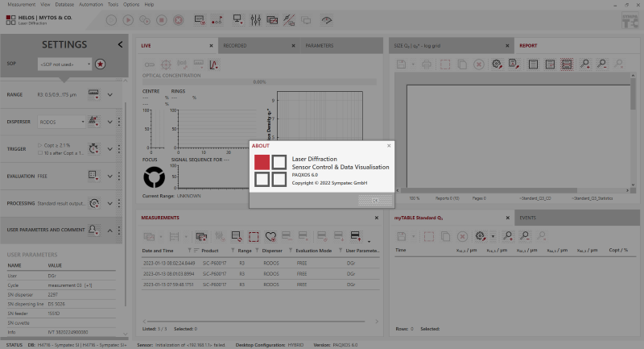
Task: Click the heart favorite icon in Measurements toolbar
Action: point(270,236)
